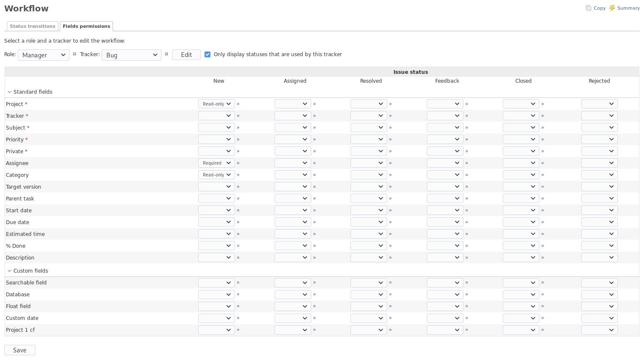644x360 pixels.
Task: Click copy arrow in Parent task Assigned cell
Action: tap(315, 198)
